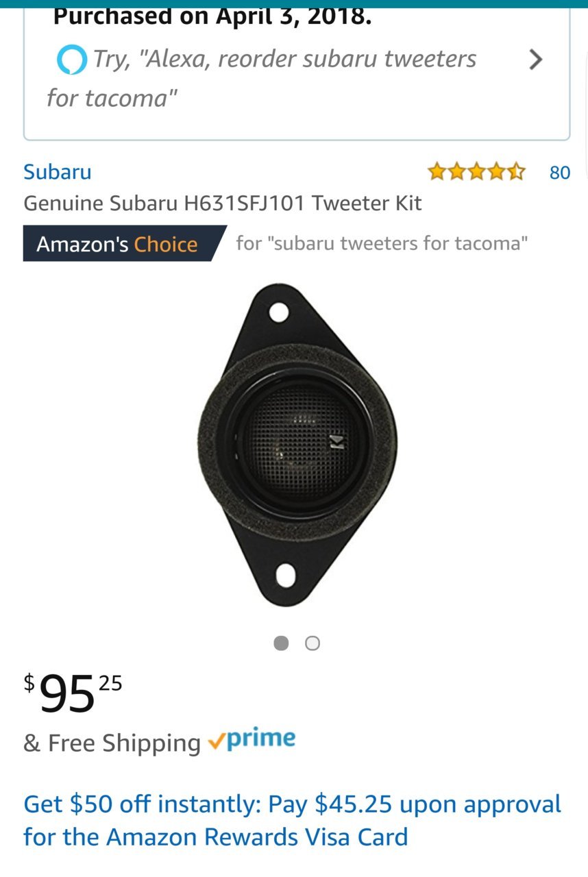Open the Alexa reorder suggestion chevron
Image resolution: width=588 pixels, height=877 pixels.
(x=536, y=60)
